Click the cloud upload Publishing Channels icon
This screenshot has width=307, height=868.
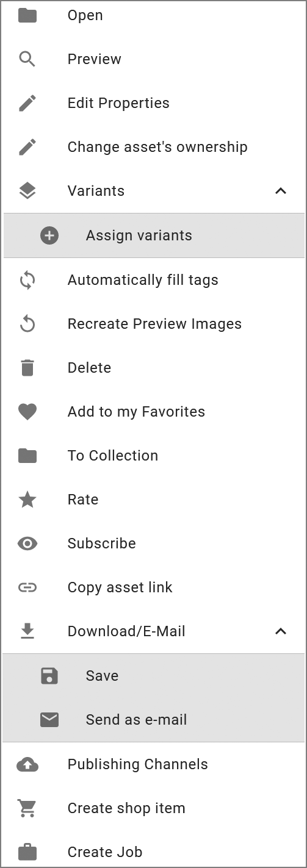(27, 764)
